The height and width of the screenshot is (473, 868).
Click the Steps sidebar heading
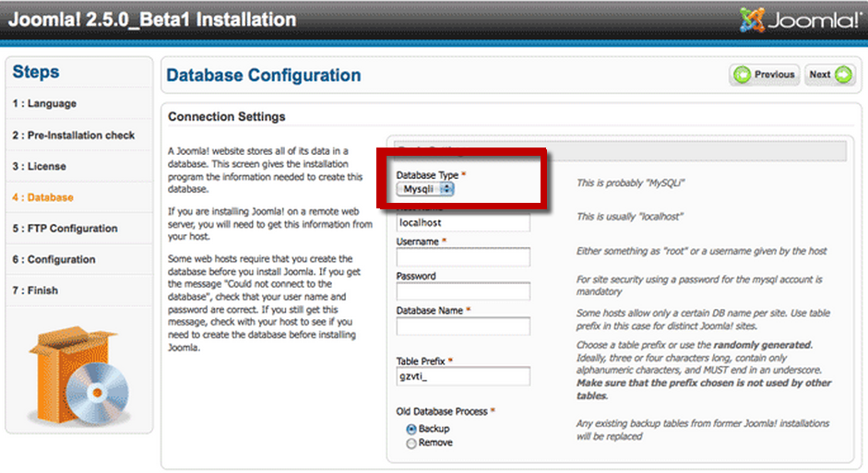(35, 72)
